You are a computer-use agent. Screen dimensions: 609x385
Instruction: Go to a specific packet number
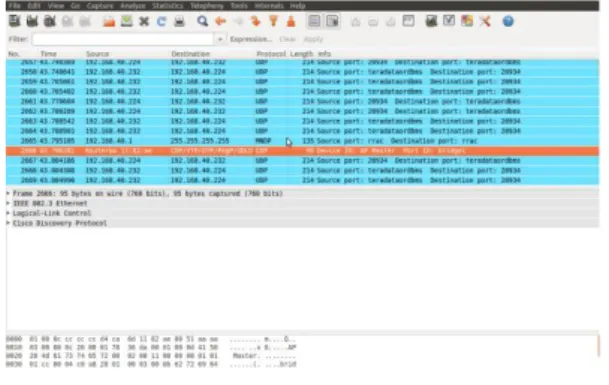coord(256,21)
